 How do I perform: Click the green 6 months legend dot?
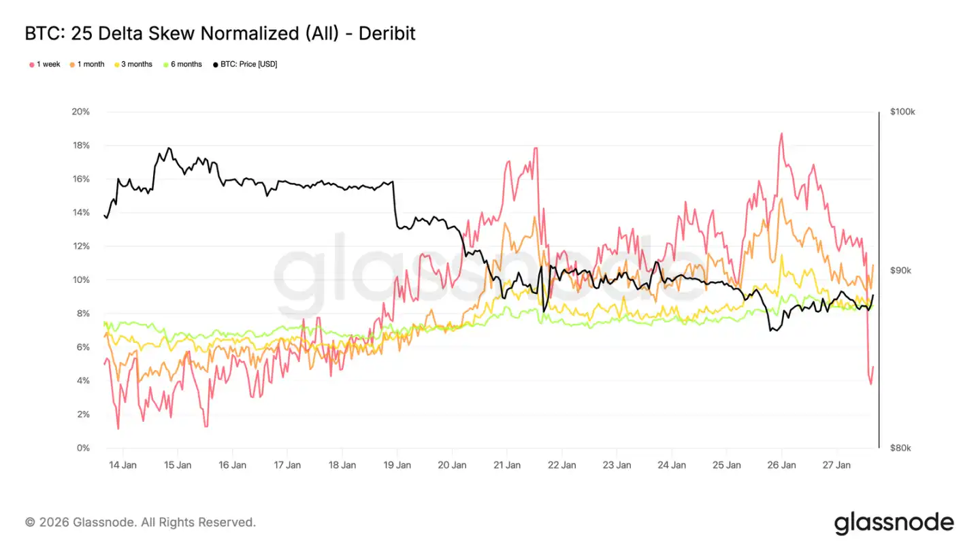[165, 65]
